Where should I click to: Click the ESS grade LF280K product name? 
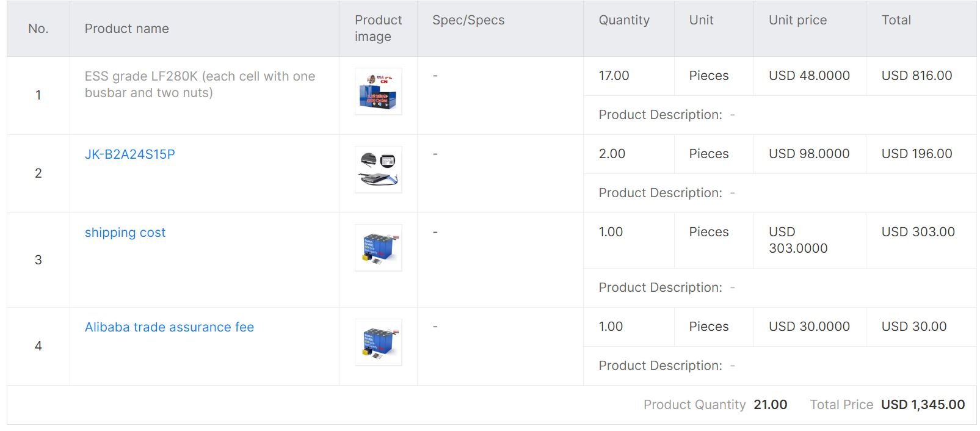[x=200, y=84]
